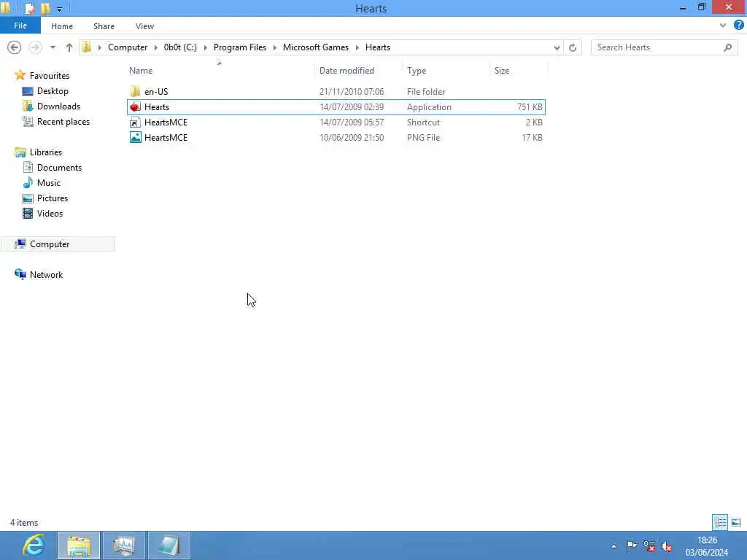Viewport: 747px width, 560px height.
Task: Open the notepad-like taskbar app icon
Action: [x=169, y=545]
